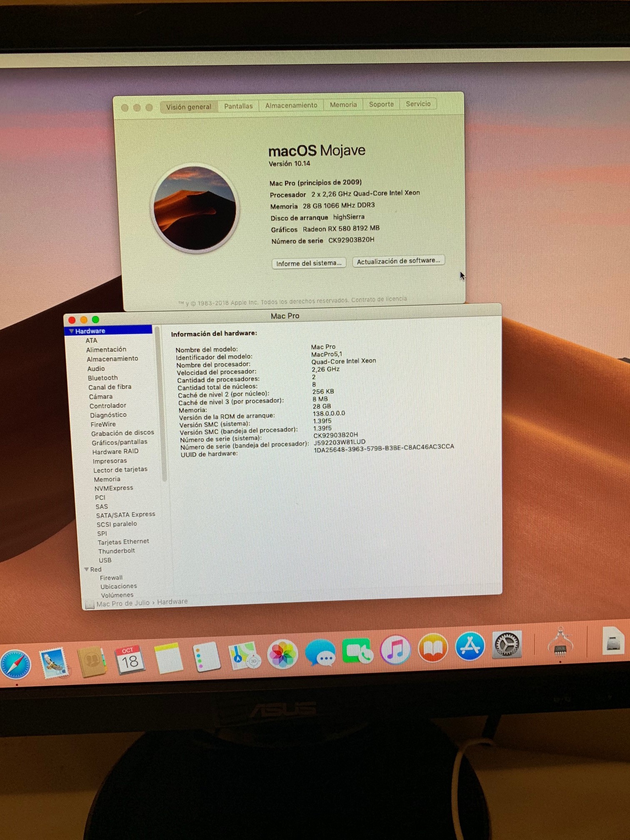The width and height of the screenshot is (630, 840).
Task: Select USB in hardware list
Action: pos(105,560)
